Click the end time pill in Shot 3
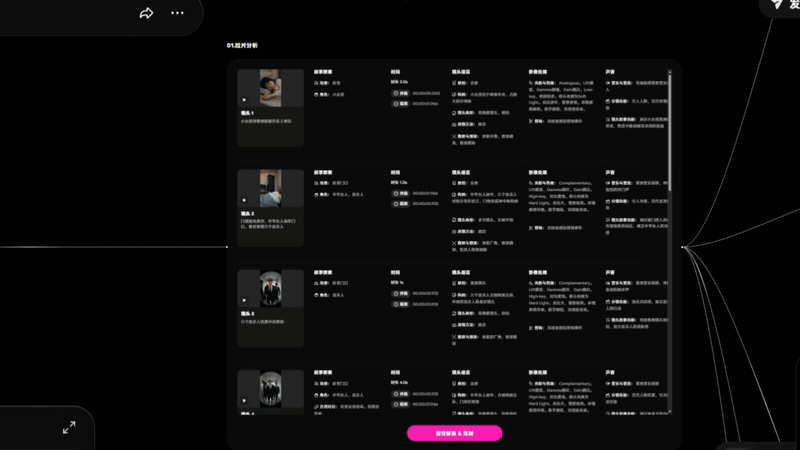 tap(401, 304)
